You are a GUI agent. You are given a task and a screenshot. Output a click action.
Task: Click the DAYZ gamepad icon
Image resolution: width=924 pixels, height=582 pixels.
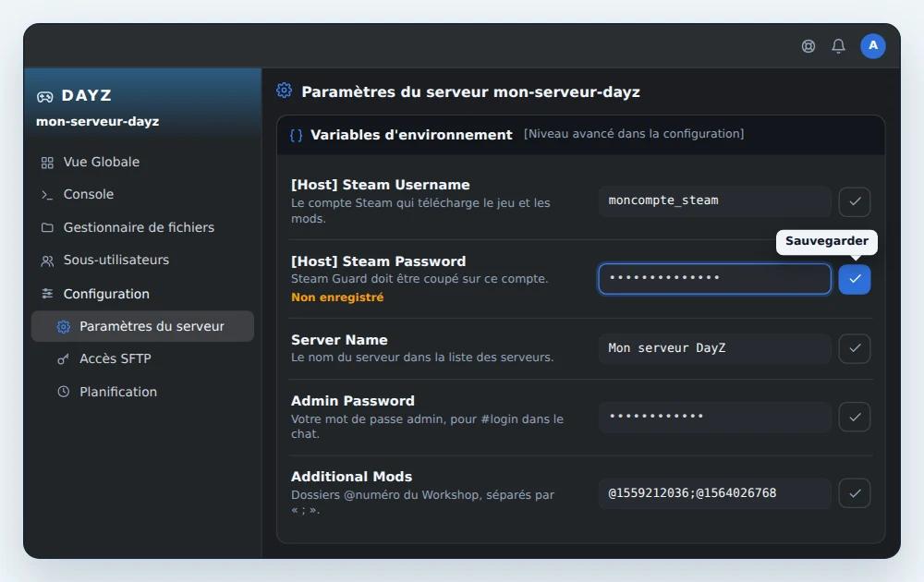(44, 97)
